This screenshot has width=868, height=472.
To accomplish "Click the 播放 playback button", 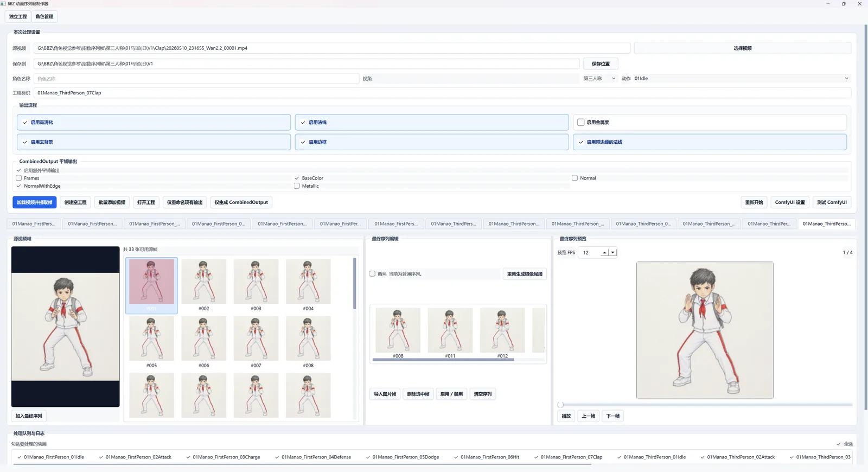I will [x=566, y=416].
